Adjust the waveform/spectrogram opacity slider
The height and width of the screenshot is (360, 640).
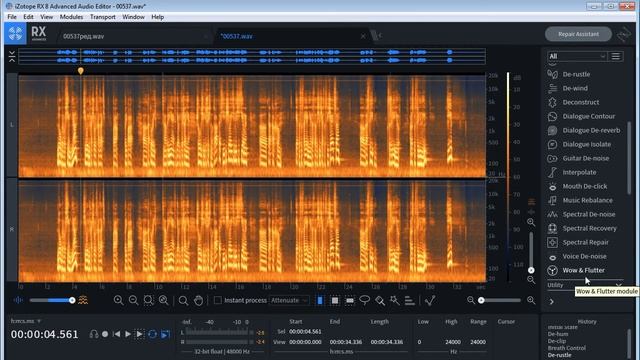tap(52, 300)
